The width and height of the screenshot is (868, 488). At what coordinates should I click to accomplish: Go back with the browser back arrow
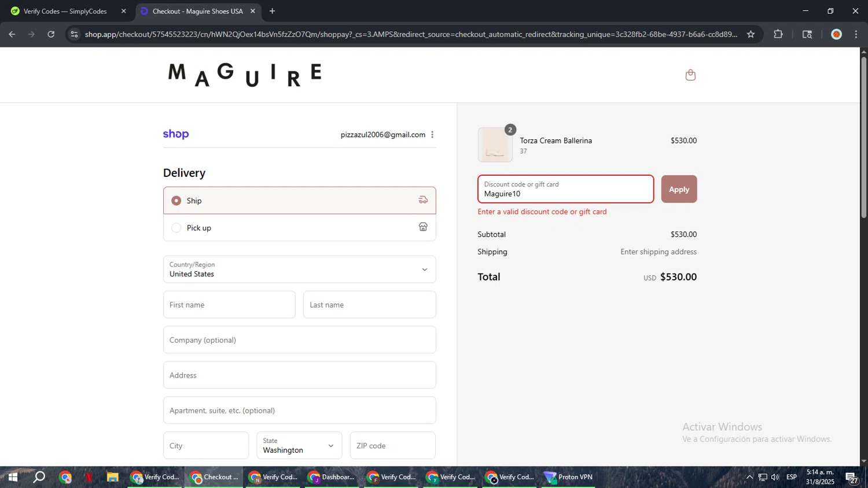point(12,34)
